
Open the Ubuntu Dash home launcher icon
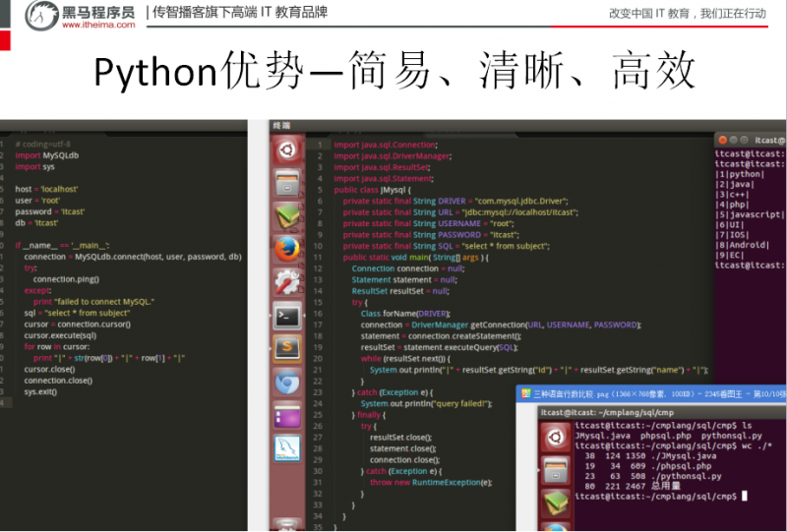(286, 150)
